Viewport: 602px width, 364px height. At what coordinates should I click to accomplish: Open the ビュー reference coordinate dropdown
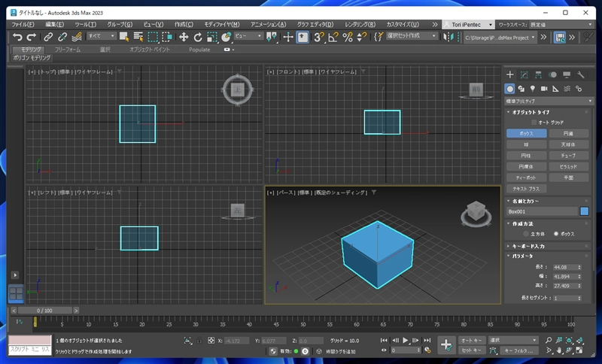pos(248,36)
